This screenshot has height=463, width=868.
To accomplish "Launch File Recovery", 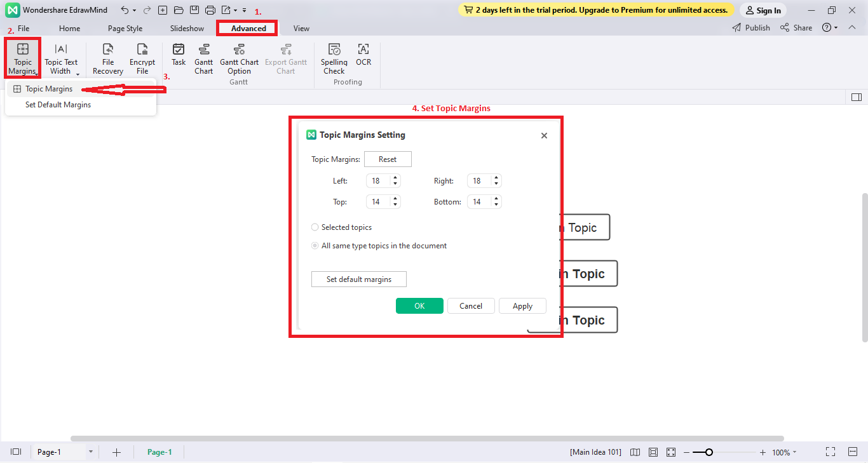I will point(108,58).
